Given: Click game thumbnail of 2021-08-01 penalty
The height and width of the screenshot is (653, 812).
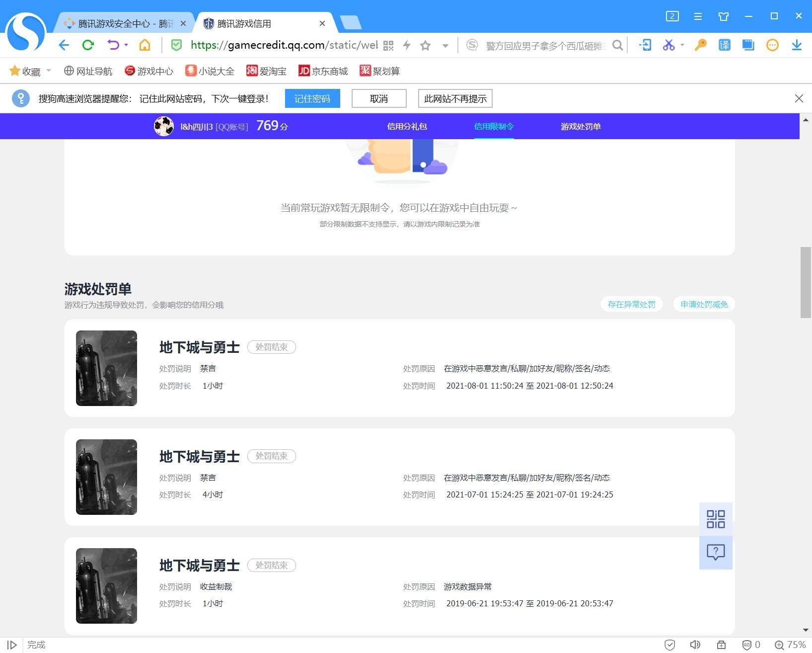Looking at the screenshot, I should point(106,368).
